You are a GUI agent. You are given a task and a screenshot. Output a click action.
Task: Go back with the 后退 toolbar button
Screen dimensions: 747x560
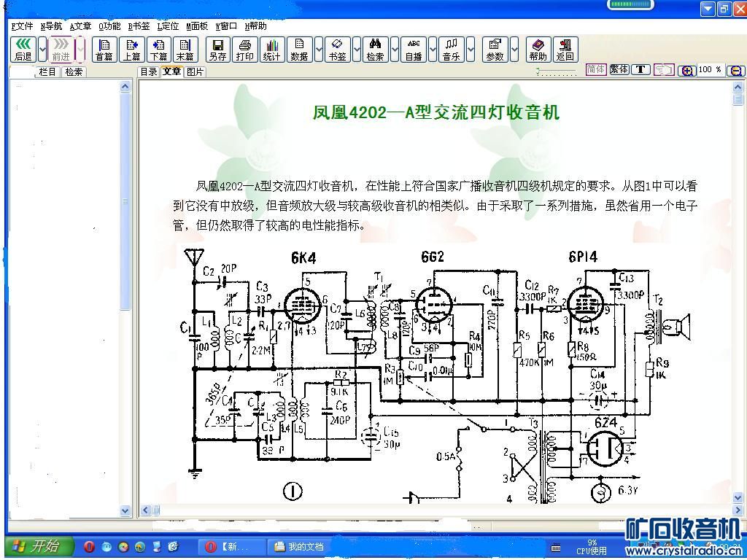click(23, 50)
